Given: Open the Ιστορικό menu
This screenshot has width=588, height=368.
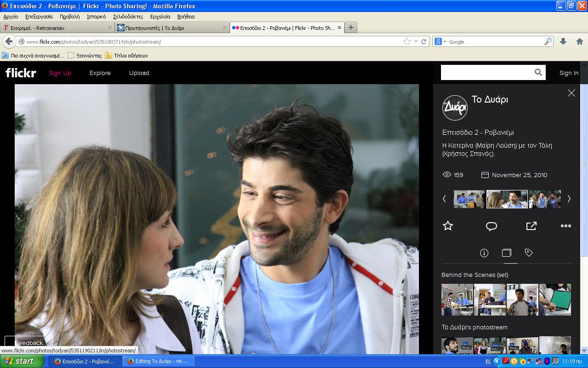Looking at the screenshot, I should (96, 17).
